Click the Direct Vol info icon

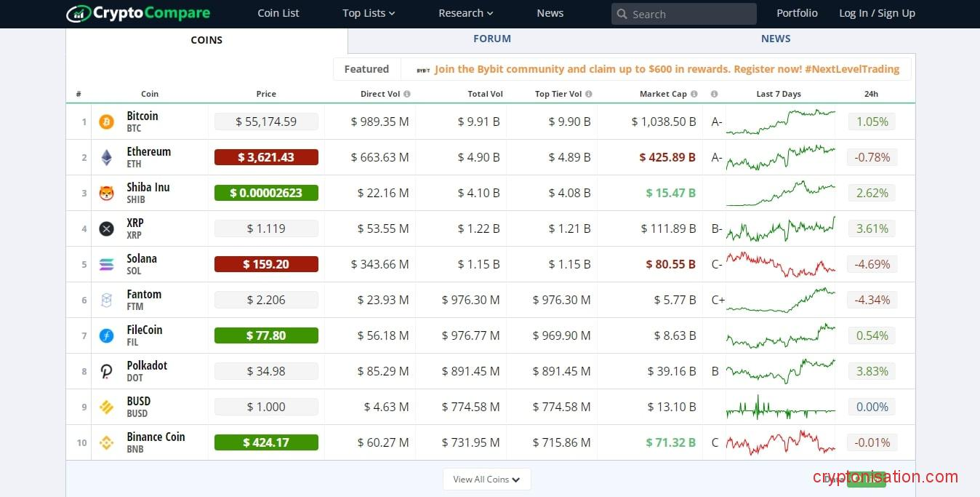pos(407,94)
